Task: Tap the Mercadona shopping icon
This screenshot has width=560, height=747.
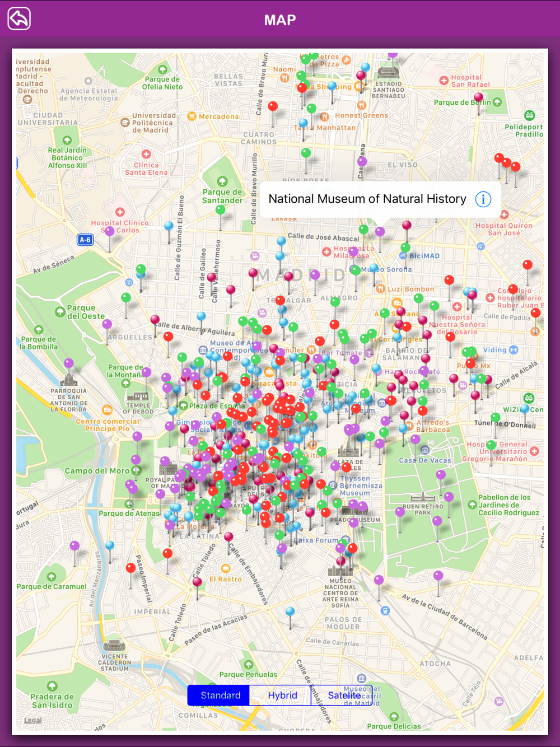Action: [x=192, y=116]
